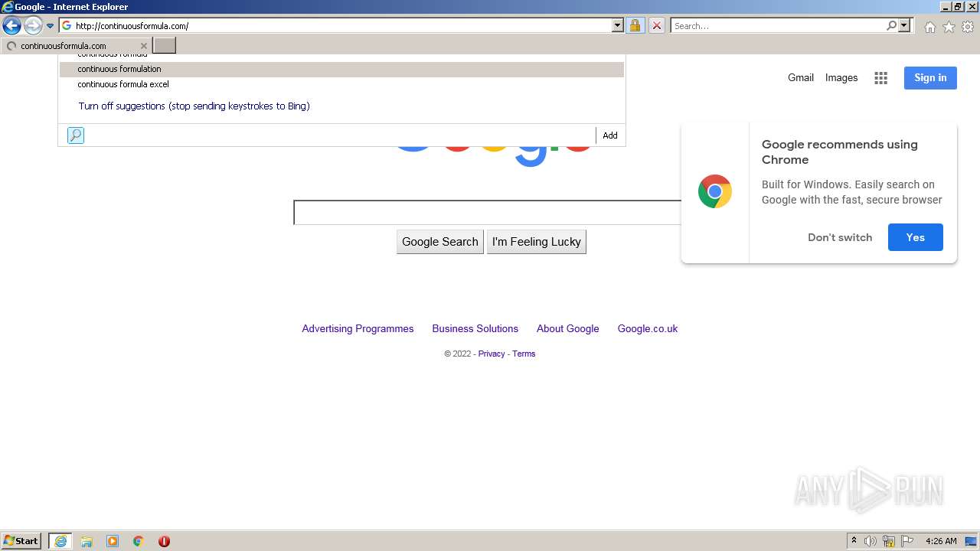
Task: Click the clock showing 4:26 AM
Action: click(x=941, y=541)
